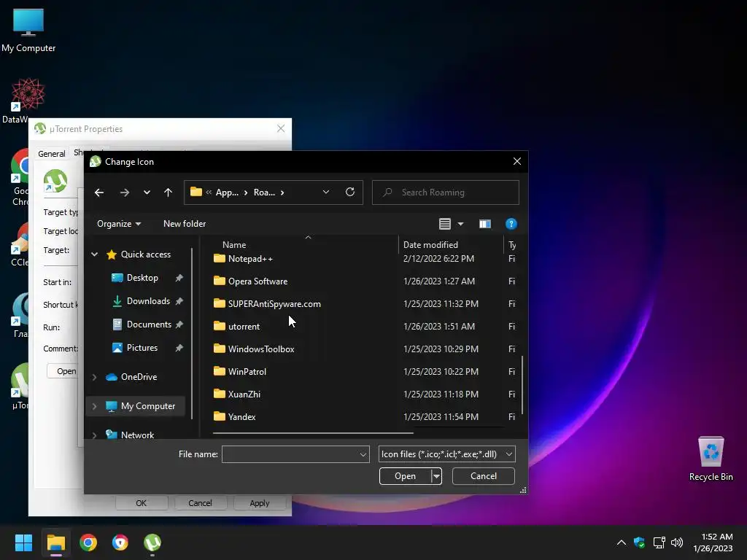Image resolution: width=747 pixels, height=560 pixels.
Task: Switch to General tab in µTorrent Properties
Action: (x=52, y=154)
